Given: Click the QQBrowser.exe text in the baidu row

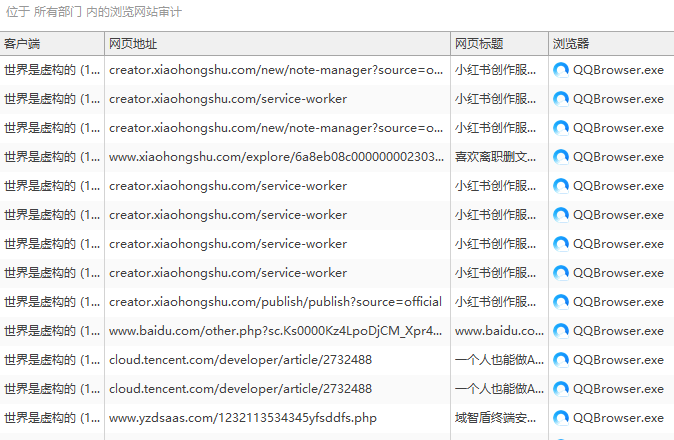Looking at the screenshot, I should point(618,331).
